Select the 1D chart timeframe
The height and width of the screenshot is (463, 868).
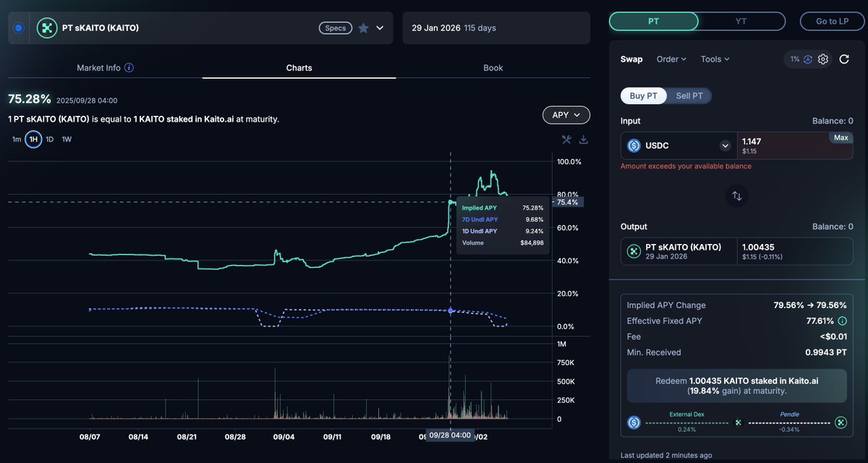tap(50, 139)
